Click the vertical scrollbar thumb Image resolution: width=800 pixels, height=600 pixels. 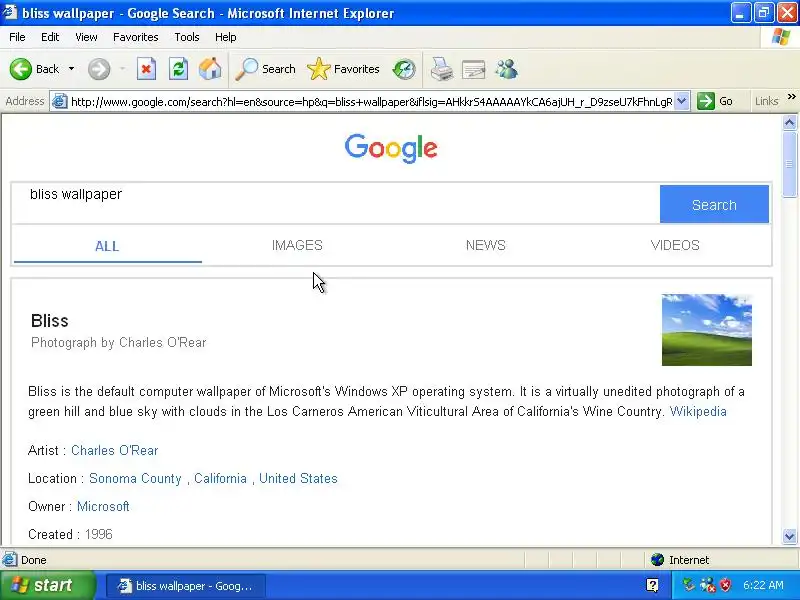click(789, 164)
